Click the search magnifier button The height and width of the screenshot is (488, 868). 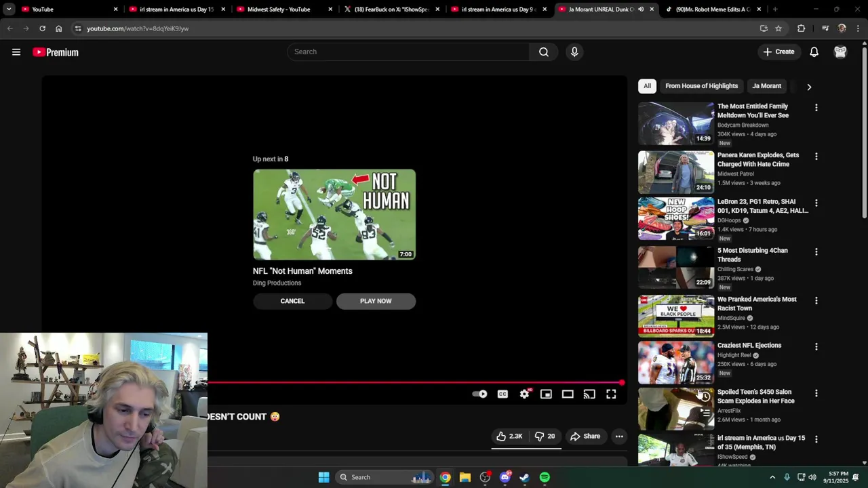click(544, 52)
